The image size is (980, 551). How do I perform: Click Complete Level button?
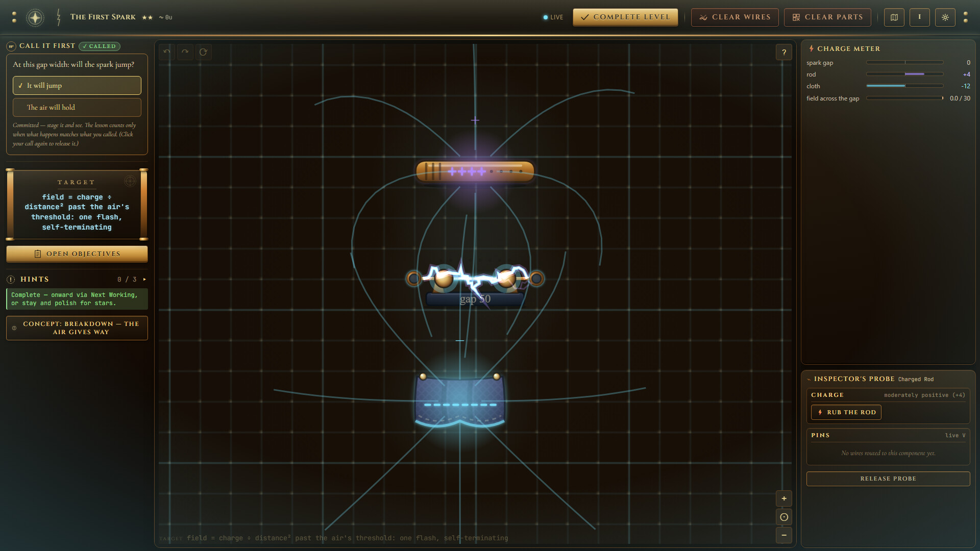pos(626,17)
